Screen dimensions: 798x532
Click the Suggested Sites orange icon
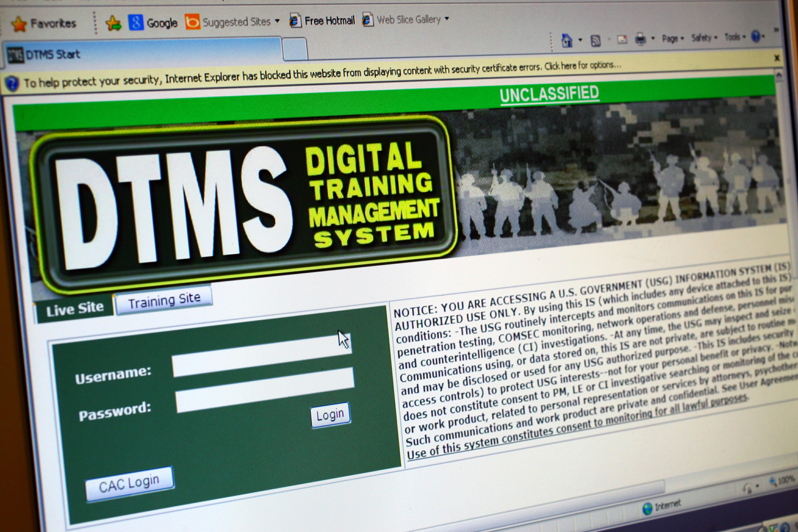pos(192,22)
